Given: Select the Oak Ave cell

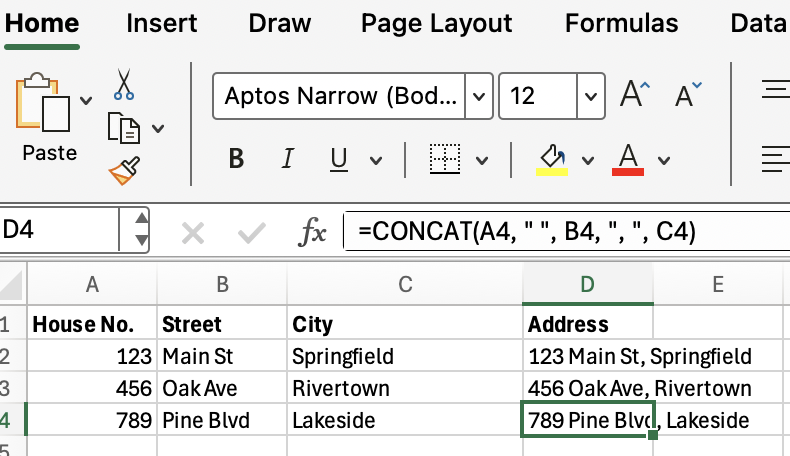Looking at the screenshot, I should point(222,388).
